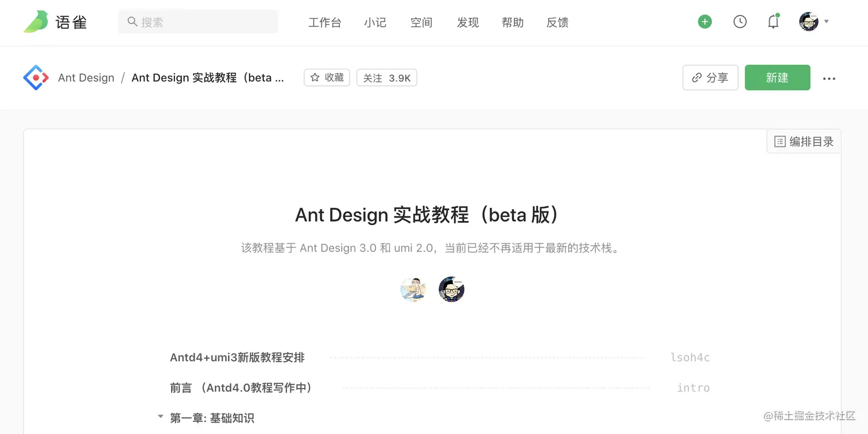The height and width of the screenshot is (434, 868).
Task: Collapse 第一章: 基础知识 chapter arrow
Action: click(161, 417)
